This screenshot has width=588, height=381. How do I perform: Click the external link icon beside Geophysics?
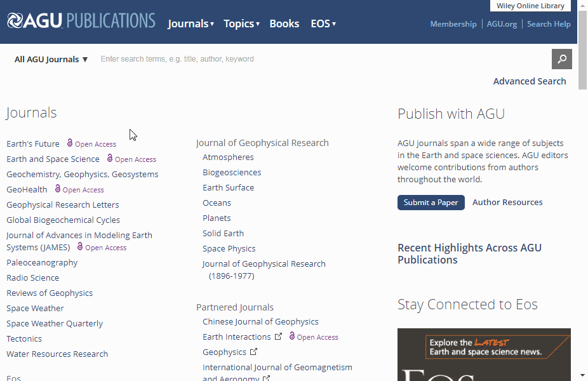point(254,351)
